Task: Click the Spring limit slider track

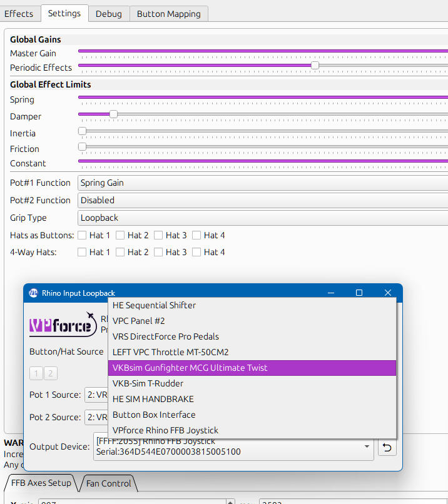Action: coord(263,97)
